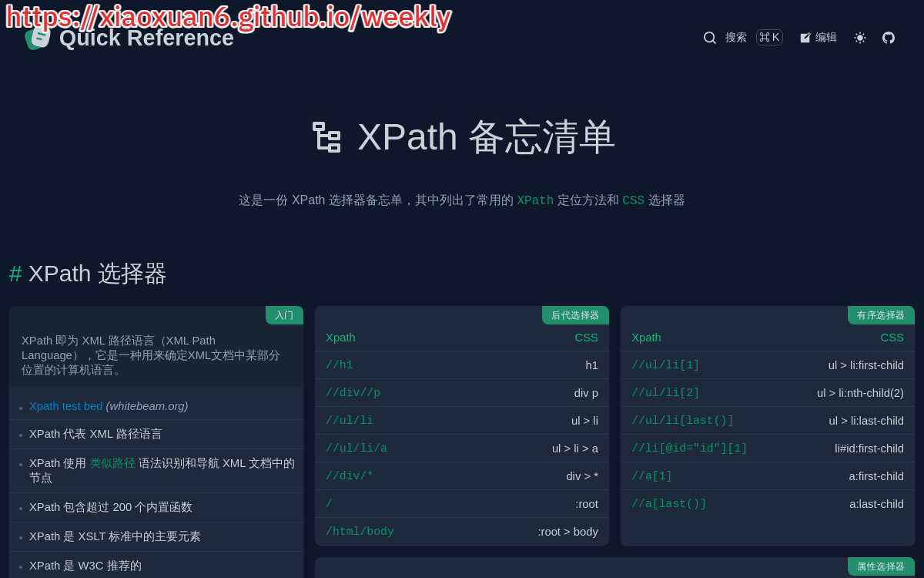Click the edit pencil icon
This screenshot has width=924, height=578.
[805, 38]
